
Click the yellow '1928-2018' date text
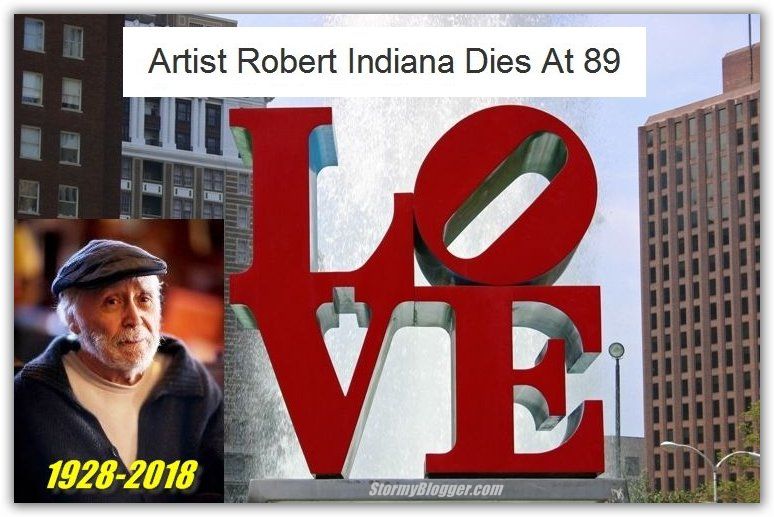pos(122,475)
